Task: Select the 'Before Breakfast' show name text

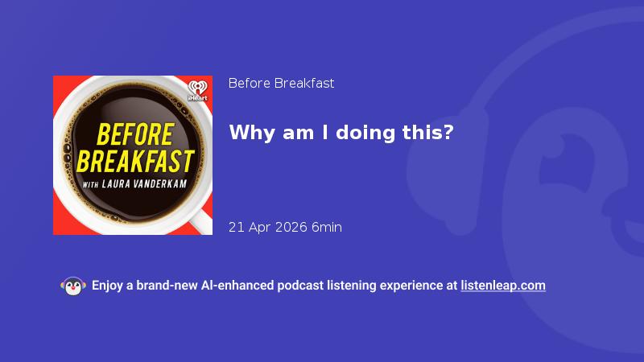Action: tap(281, 84)
